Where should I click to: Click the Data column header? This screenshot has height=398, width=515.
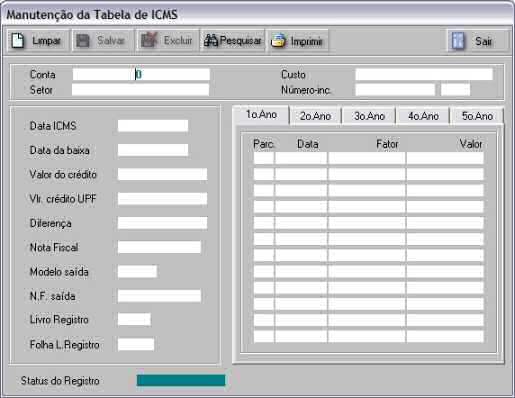308,144
